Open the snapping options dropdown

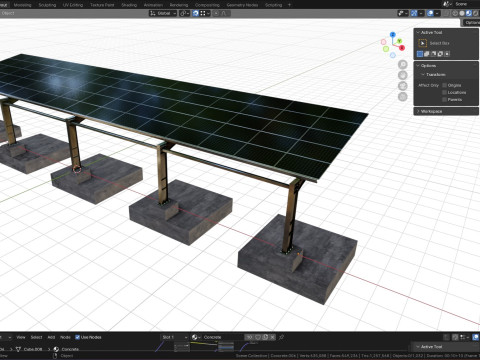click(205, 13)
